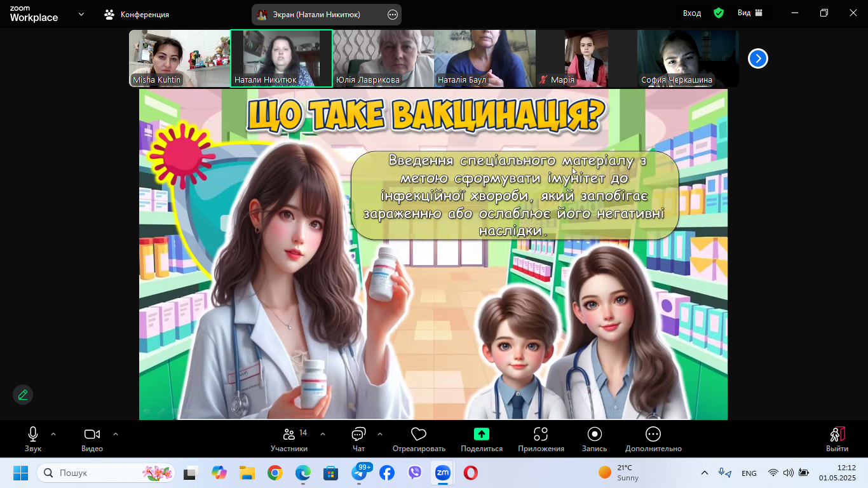The image size is (868, 488).
Task: Open Microsoft Edge from taskbar
Action: coord(302,473)
